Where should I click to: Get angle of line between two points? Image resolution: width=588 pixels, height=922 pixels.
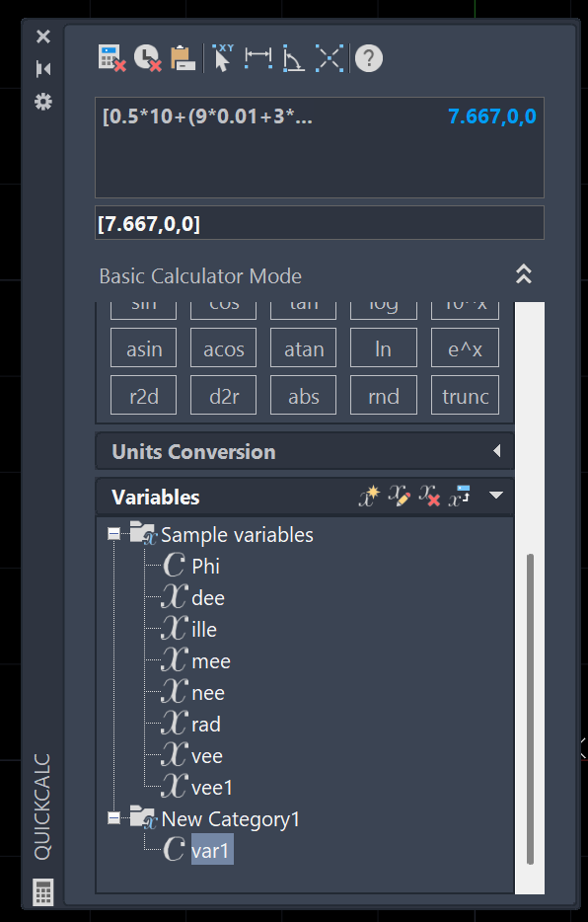click(293, 58)
